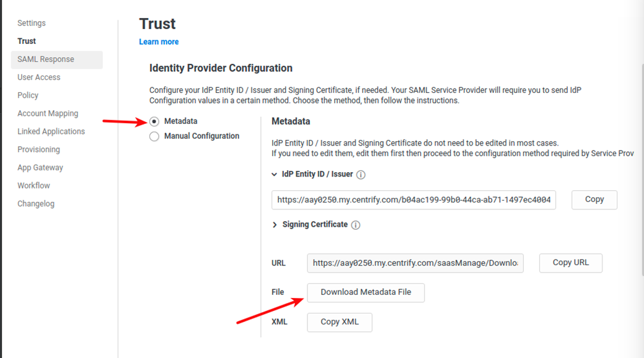
Task: Open the Policy section
Action: pos(28,95)
